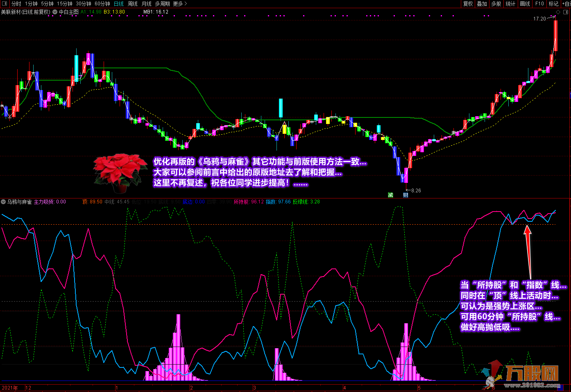Open the 更多 periods expander
571x392 pixels.
pyautogui.click(x=180, y=4)
